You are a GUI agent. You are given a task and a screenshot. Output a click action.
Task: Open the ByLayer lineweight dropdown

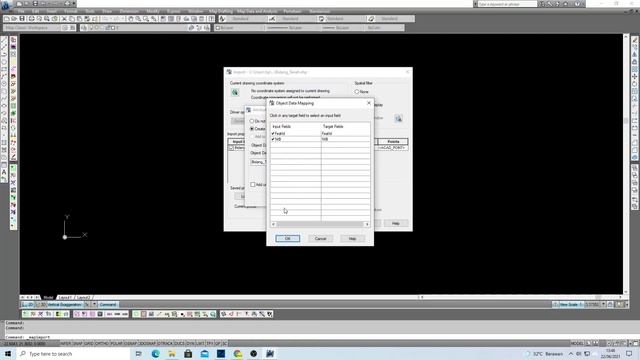(x=342, y=28)
